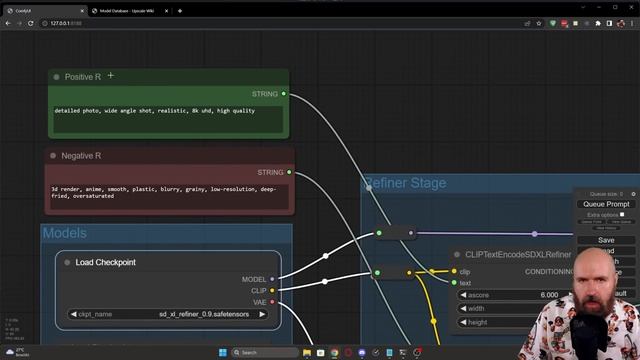Select the Refiner Stage group title
Screen dimensions: 640x360
click(405, 183)
